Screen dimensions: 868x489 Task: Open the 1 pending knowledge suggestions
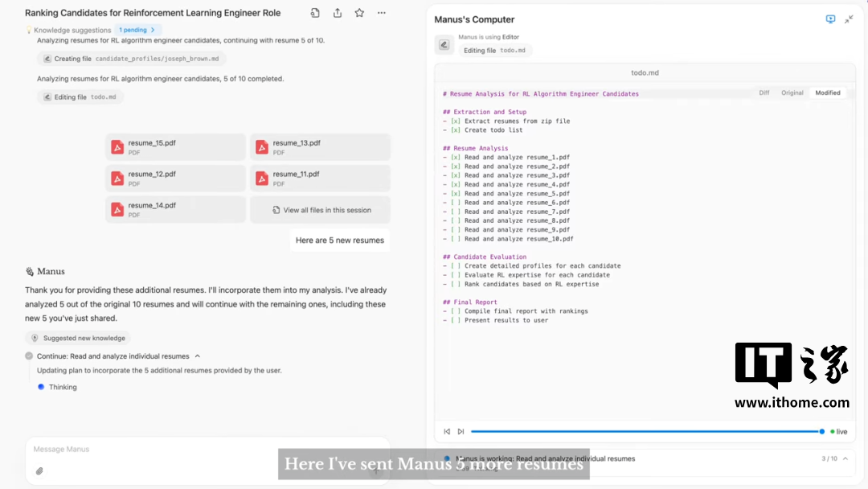(137, 30)
